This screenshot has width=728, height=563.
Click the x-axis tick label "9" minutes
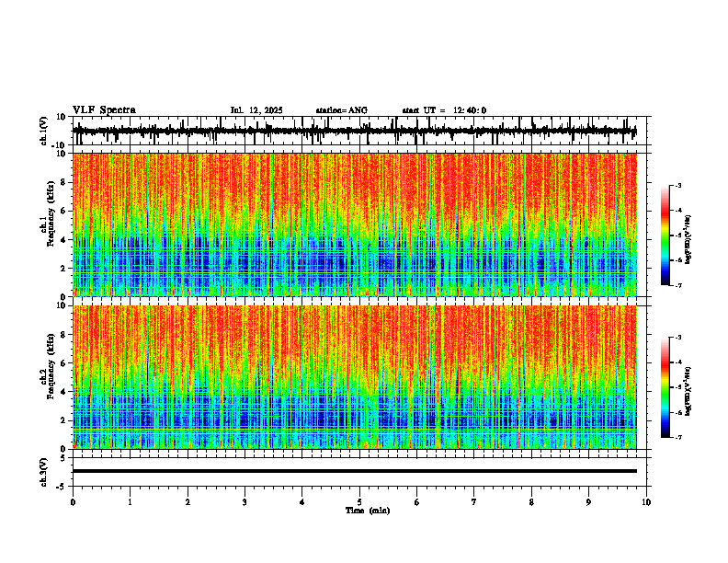[588, 502]
